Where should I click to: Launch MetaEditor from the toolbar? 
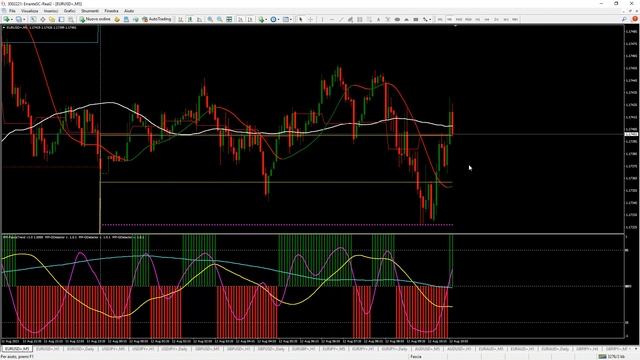click(x=117, y=19)
